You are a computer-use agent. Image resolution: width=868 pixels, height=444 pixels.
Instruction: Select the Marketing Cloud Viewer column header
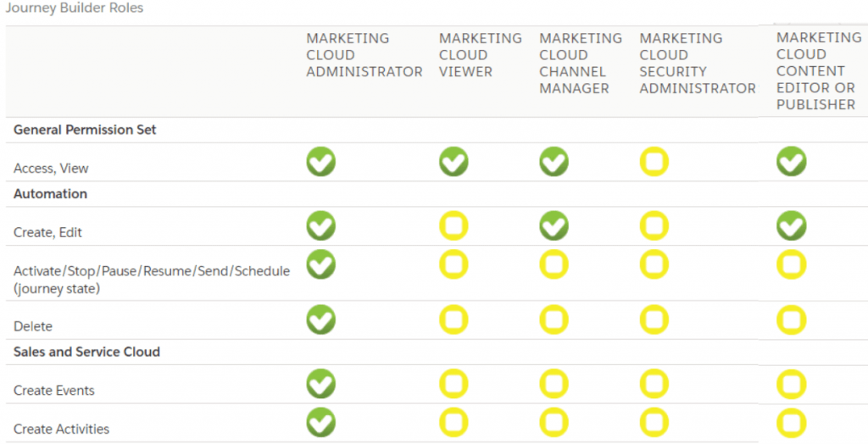[x=480, y=55]
